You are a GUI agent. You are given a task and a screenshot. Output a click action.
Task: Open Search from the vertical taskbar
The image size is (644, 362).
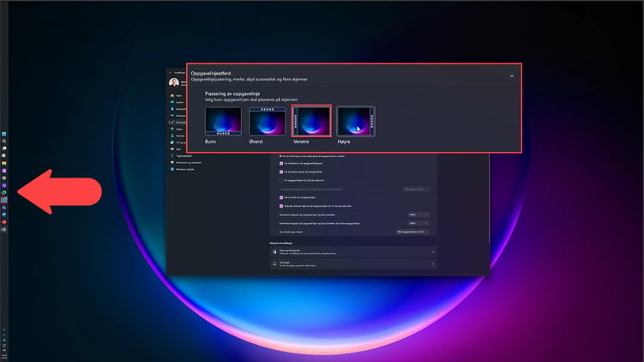[x=4, y=141]
